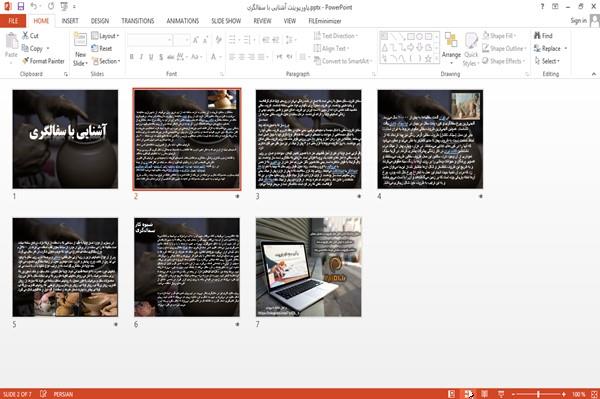
Task: Open the TRANSITIONS tab
Action: point(138,21)
